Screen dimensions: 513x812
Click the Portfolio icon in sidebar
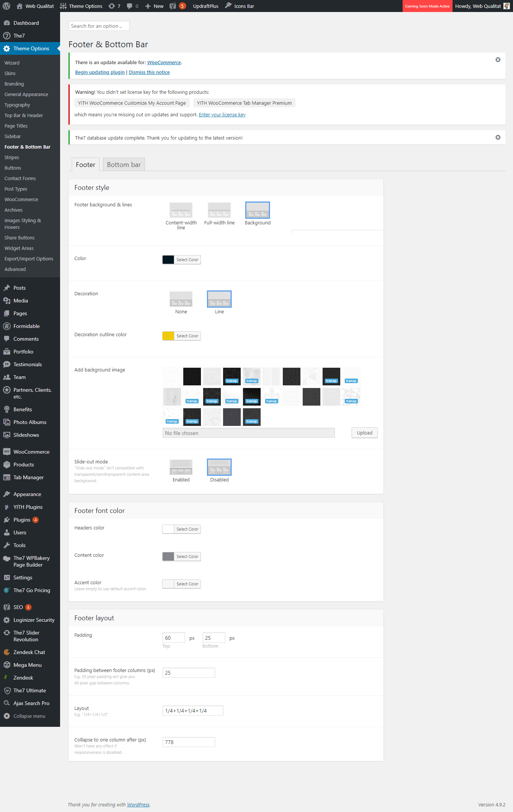pyautogui.click(x=7, y=352)
